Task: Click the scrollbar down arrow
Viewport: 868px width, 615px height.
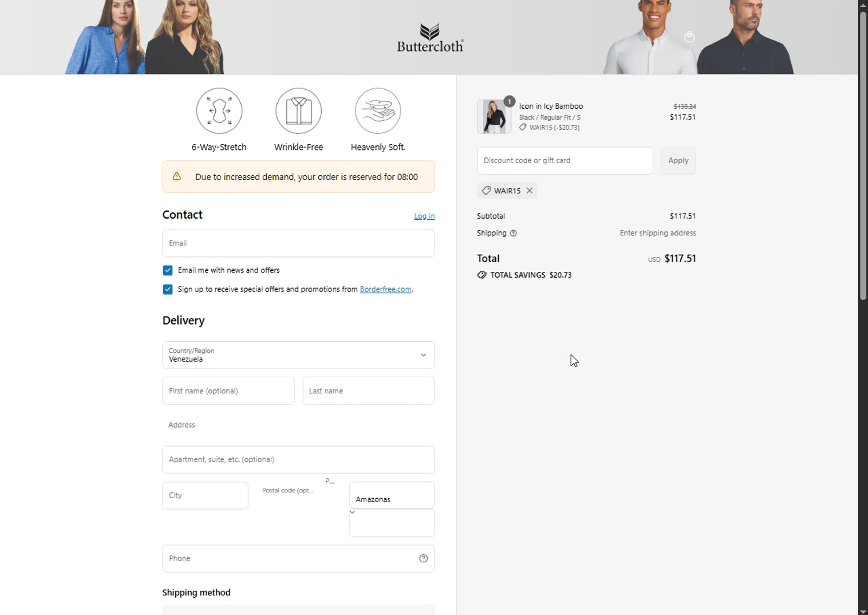Action: pyautogui.click(x=863, y=610)
